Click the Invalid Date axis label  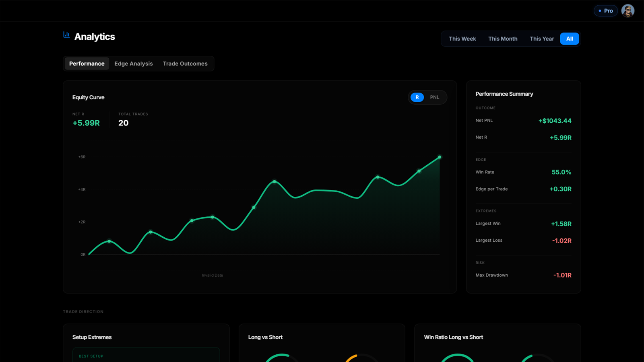pos(213,276)
